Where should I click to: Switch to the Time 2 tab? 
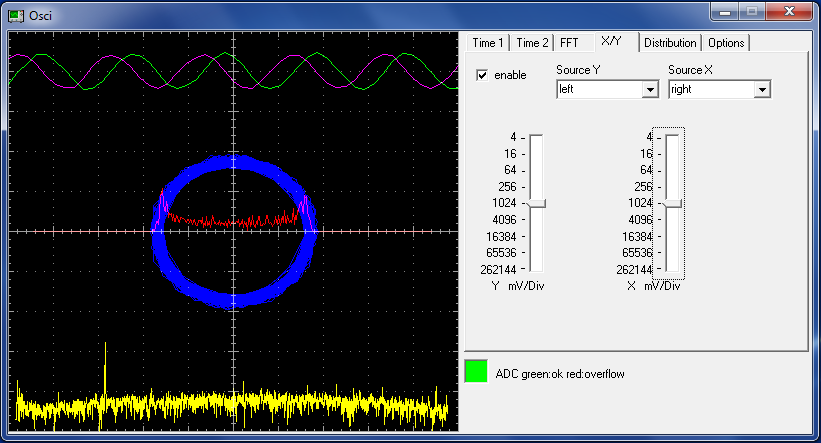point(531,43)
